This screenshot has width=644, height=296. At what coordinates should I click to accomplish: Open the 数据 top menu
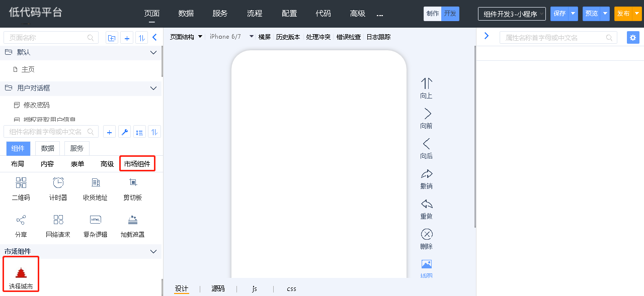[186, 14]
